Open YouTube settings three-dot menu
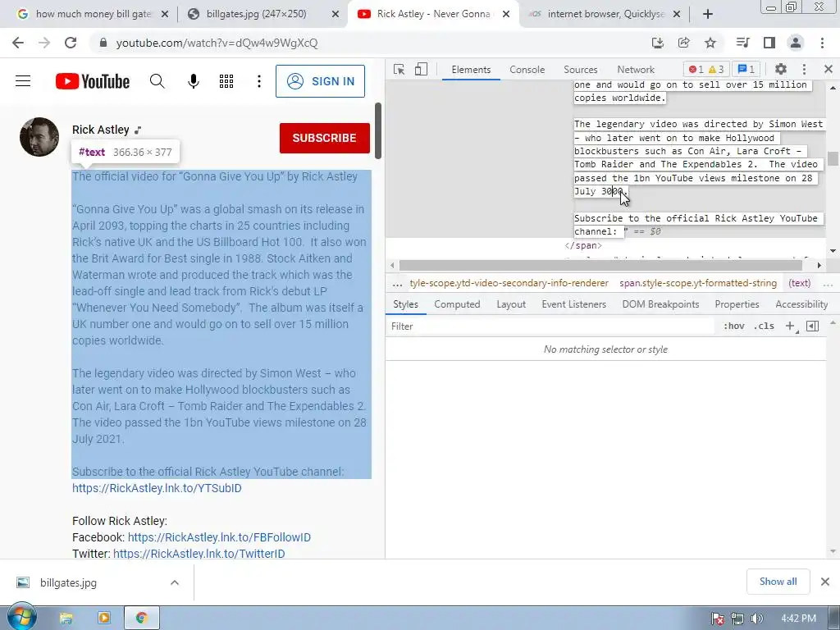Image resolution: width=840 pixels, height=630 pixels. (259, 81)
